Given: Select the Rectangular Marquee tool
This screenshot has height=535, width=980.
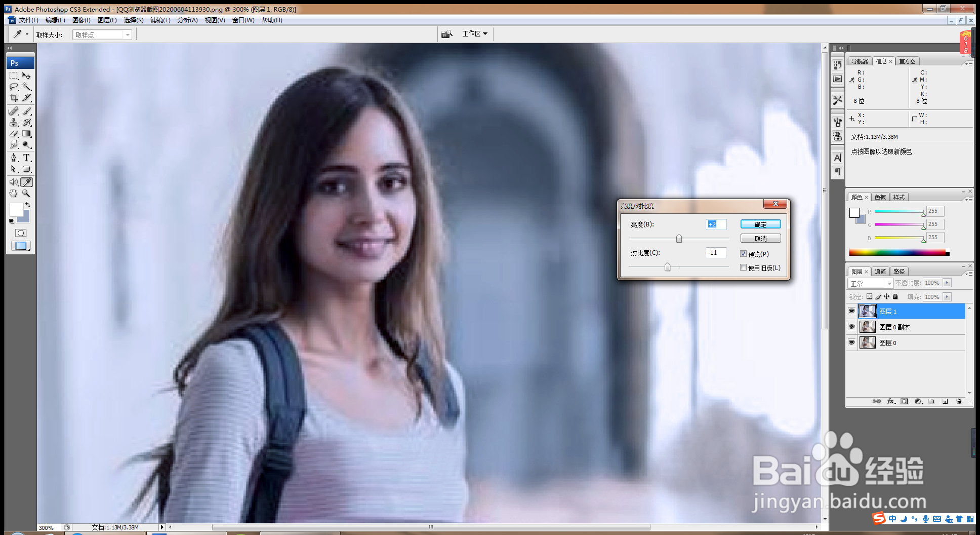Looking at the screenshot, I should [14, 75].
